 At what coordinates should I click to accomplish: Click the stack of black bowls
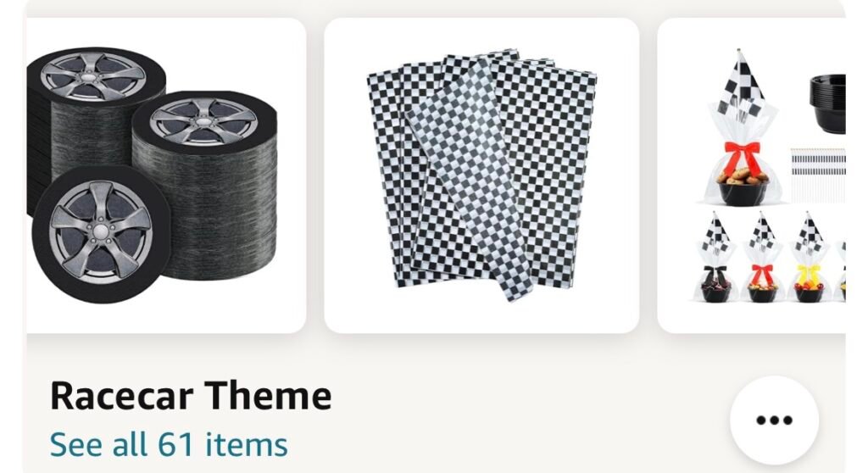click(x=827, y=103)
